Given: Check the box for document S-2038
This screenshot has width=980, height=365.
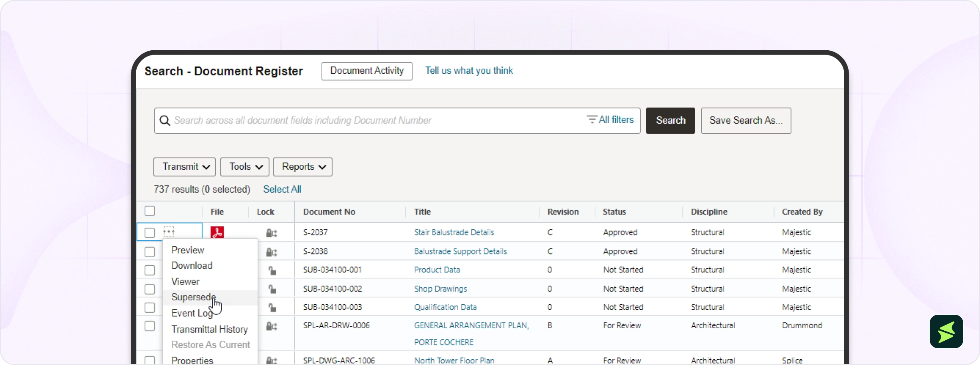Looking at the screenshot, I should coord(150,252).
